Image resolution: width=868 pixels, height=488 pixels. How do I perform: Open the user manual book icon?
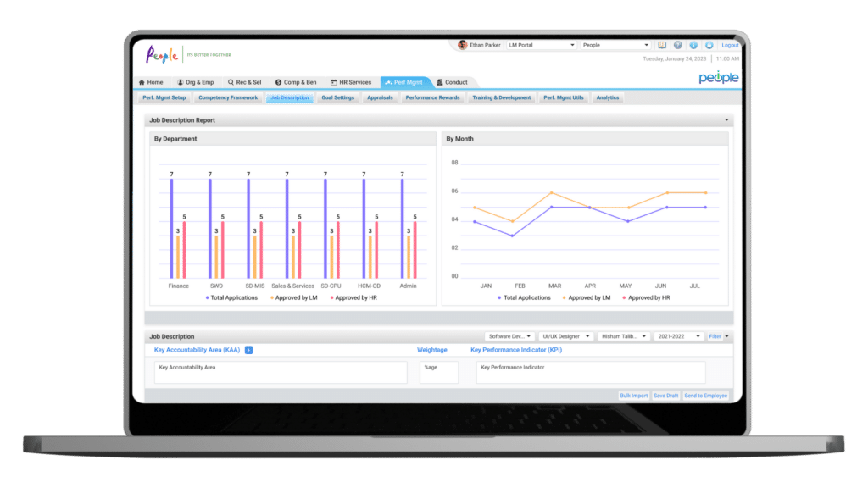(663, 45)
